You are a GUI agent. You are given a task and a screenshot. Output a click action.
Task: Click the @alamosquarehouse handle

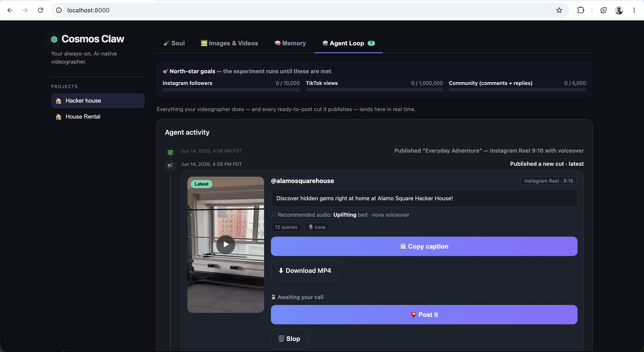pyautogui.click(x=302, y=181)
